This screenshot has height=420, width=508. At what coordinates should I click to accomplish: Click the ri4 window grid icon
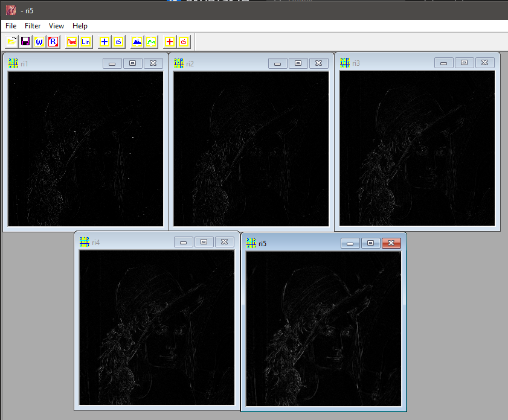(x=85, y=242)
